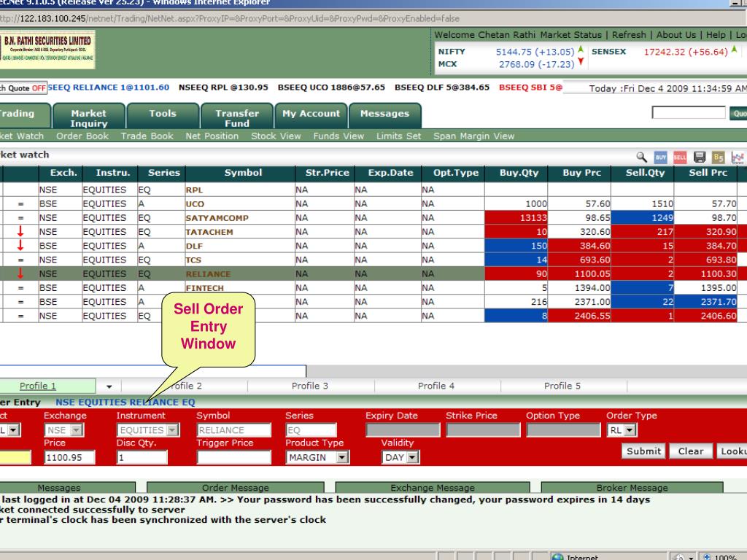Viewport: 747px width, 560px height.
Task: Click the down arrow icon on the RELIANCE row
Action: [20, 273]
